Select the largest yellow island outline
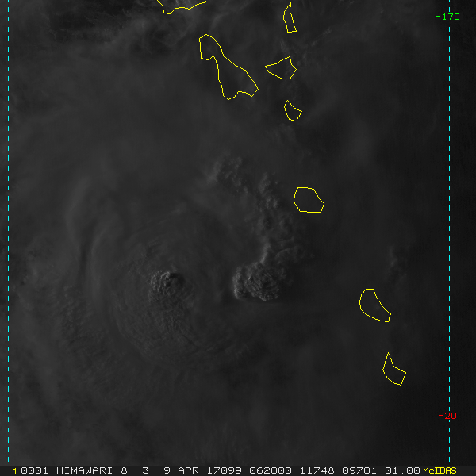Image resolution: width=476 pixels, height=476 pixels. tap(226, 69)
